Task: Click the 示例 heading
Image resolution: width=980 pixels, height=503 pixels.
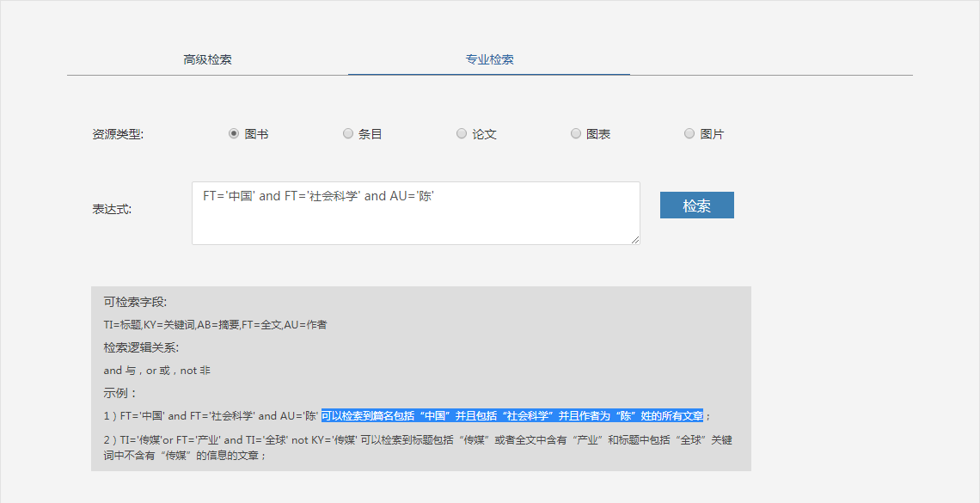Action: click(120, 393)
